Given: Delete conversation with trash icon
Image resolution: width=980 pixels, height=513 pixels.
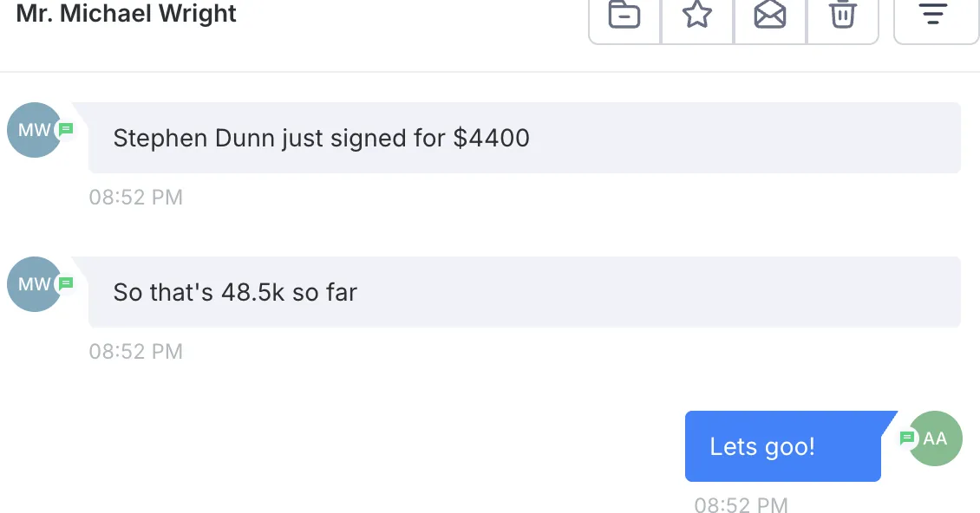Looking at the screenshot, I should 842,15.
